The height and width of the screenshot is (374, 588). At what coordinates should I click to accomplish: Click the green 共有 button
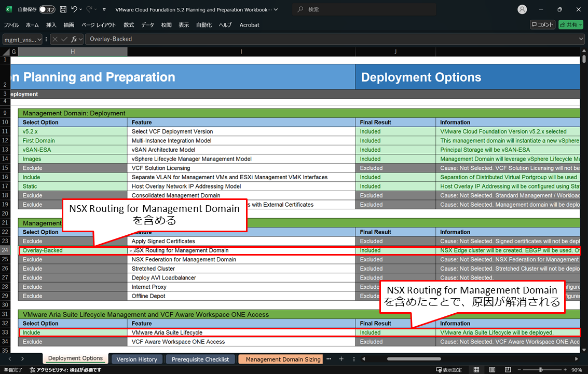coord(571,25)
